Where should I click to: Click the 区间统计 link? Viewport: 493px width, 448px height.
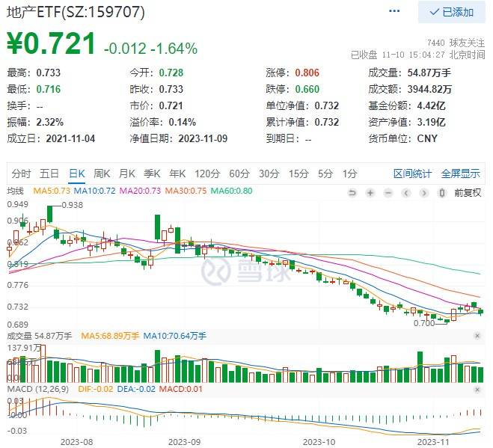(x=412, y=174)
